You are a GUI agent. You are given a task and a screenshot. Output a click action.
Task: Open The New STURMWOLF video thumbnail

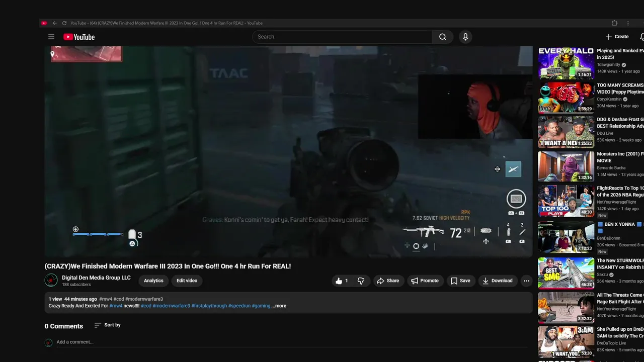[x=566, y=273]
